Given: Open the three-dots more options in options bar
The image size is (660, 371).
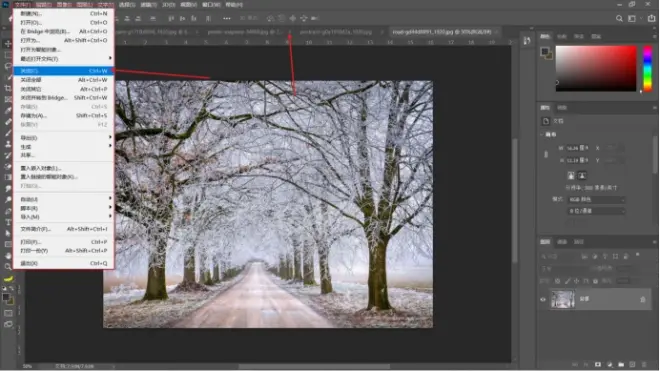Looking at the screenshot, I should pyautogui.click(x=226, y=19).
